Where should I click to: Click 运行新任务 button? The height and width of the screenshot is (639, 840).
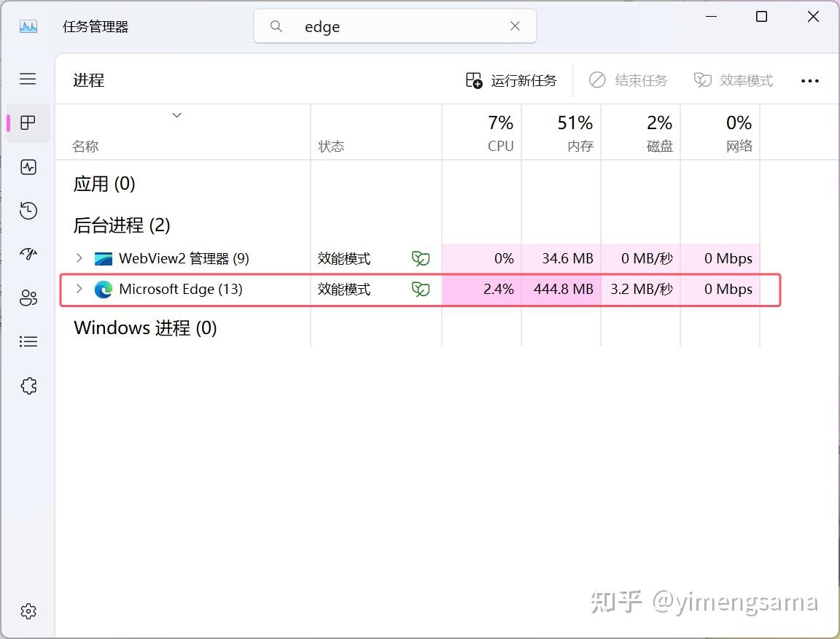(x=511, y=80)
